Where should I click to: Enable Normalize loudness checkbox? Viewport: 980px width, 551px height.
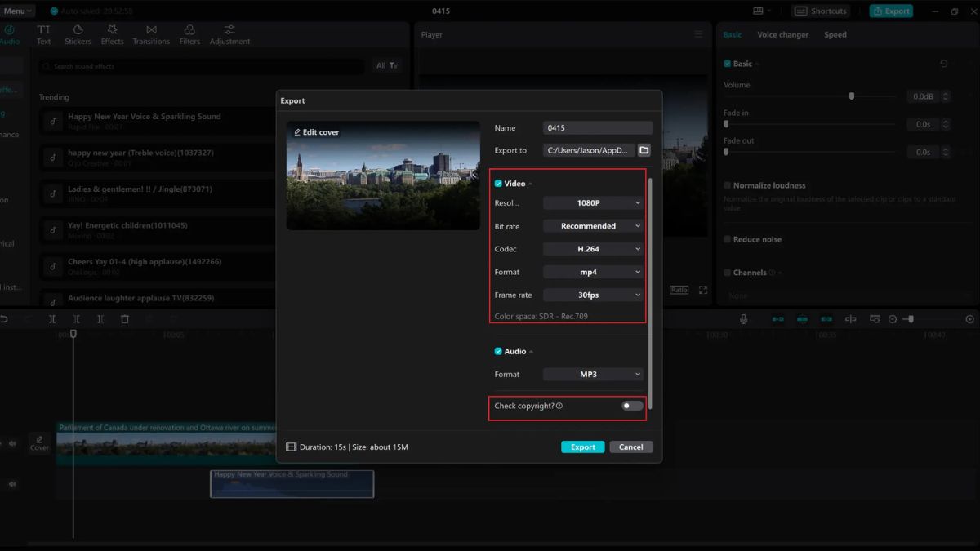(728, 185)
